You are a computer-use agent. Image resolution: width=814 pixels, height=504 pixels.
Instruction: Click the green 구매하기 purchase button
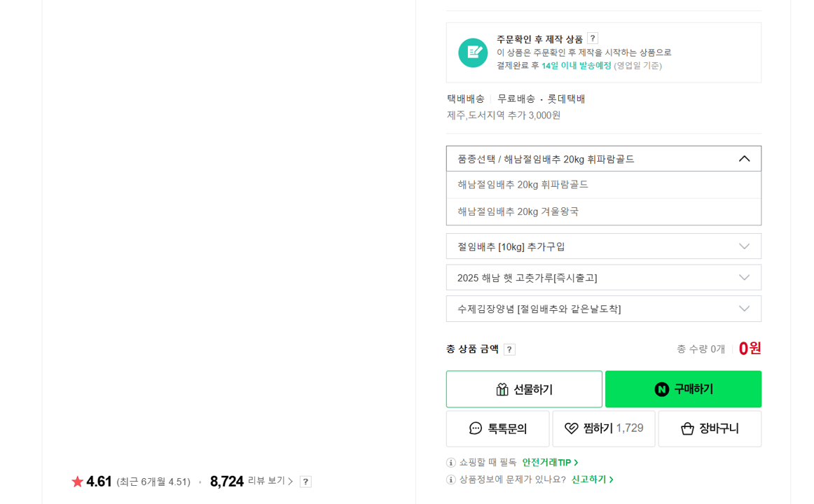[683, 388]
